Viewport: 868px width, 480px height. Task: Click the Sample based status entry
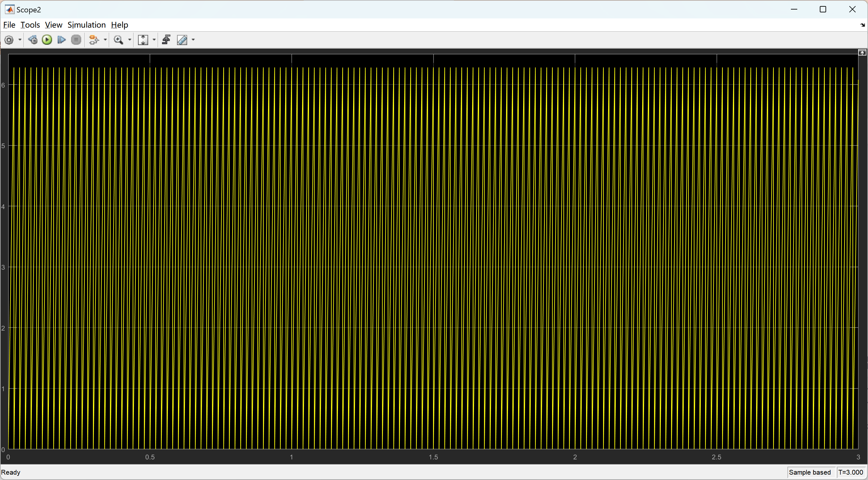click(x=810, y=472)
